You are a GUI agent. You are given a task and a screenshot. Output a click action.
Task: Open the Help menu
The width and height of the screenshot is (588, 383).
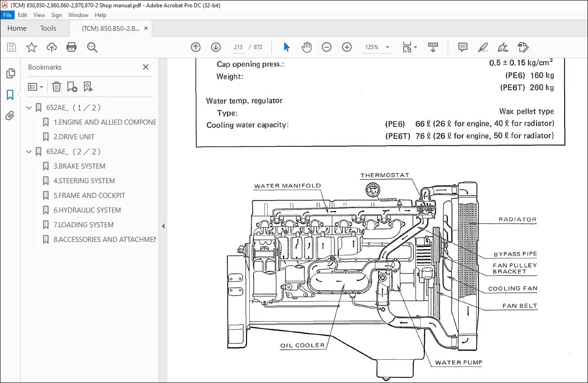100,15
